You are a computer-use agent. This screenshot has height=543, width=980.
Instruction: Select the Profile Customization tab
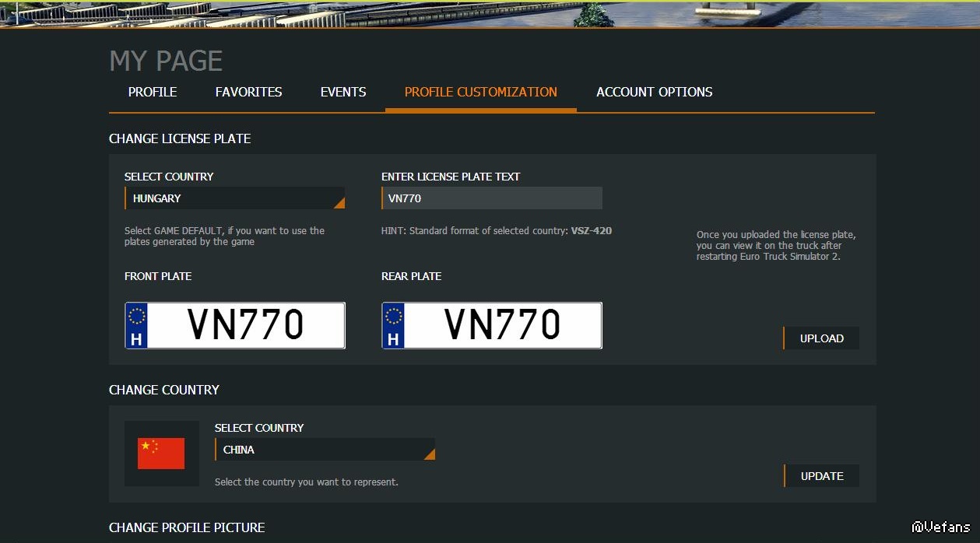coord(481,92)
